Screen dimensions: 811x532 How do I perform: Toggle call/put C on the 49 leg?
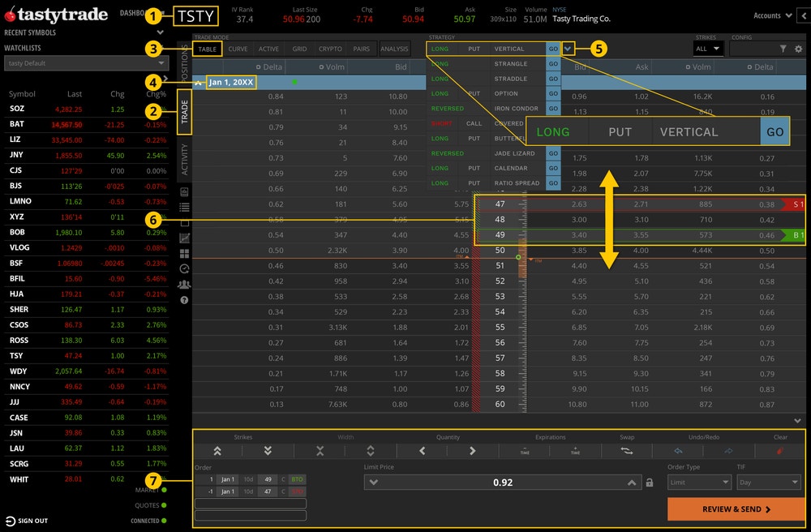[x=283, y=479]
